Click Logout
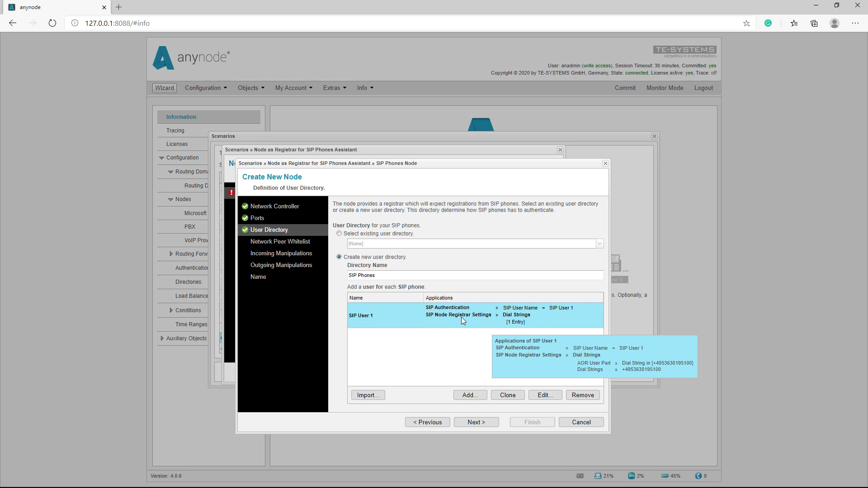Screen dimensions: 868x488 pos(703,88)
